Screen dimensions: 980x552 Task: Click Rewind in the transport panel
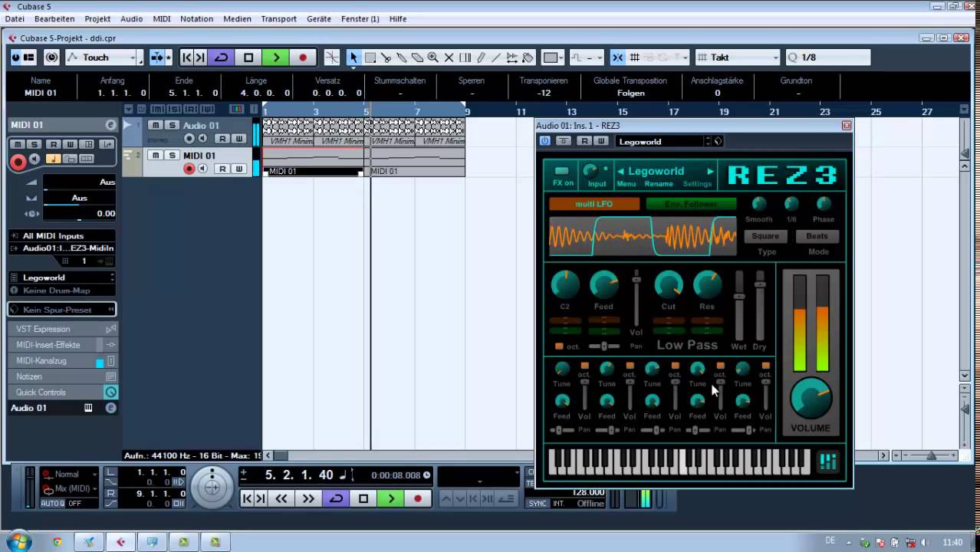point(281,499)
